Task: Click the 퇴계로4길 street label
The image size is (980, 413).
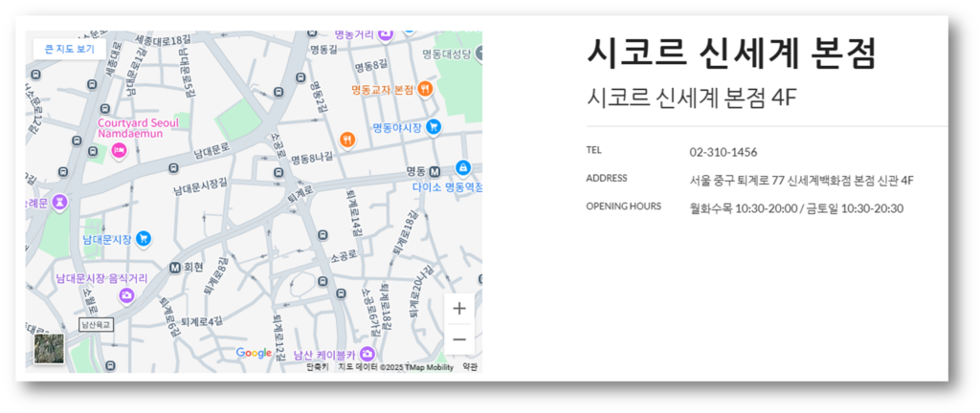Action: [201, 321]
